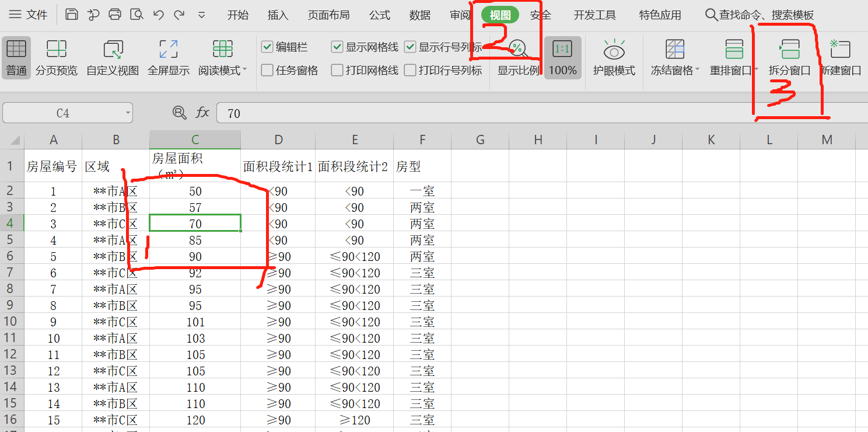Toggle 显示网格线 gridlines checkbox
This screenshot has width=868, height=432.
point(337,47)
